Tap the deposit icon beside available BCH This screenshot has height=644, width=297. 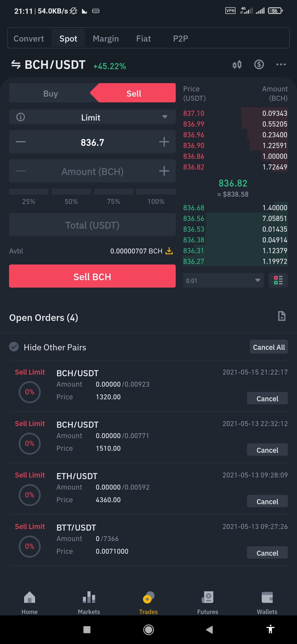click(x=169, y=251)
